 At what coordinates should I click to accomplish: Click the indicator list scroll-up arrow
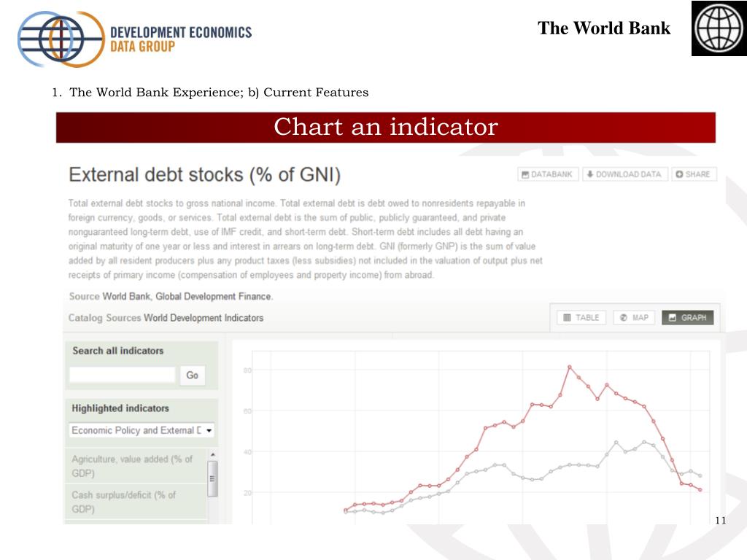(x=213, y=454)
